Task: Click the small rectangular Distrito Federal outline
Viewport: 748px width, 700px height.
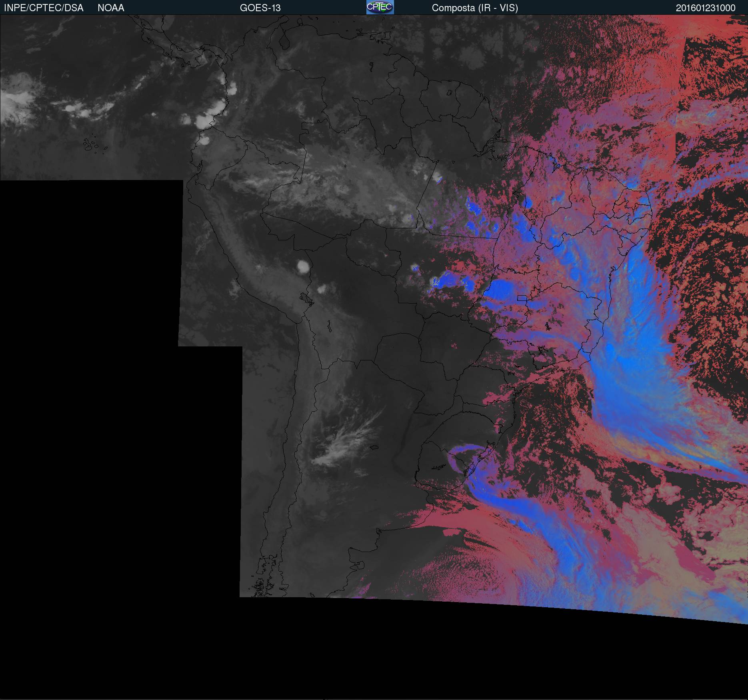Action: pyautogui.click(x=522, y=298)
